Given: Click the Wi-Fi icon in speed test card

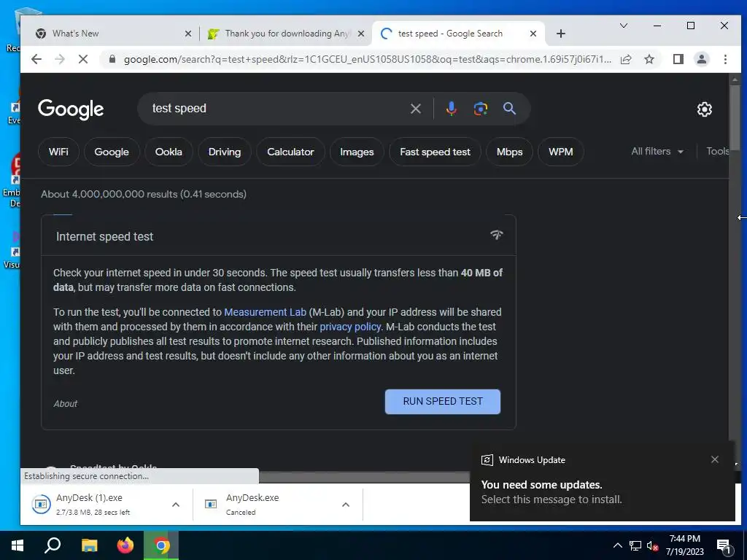Looking at the screenshot, I should click(496, 235).
